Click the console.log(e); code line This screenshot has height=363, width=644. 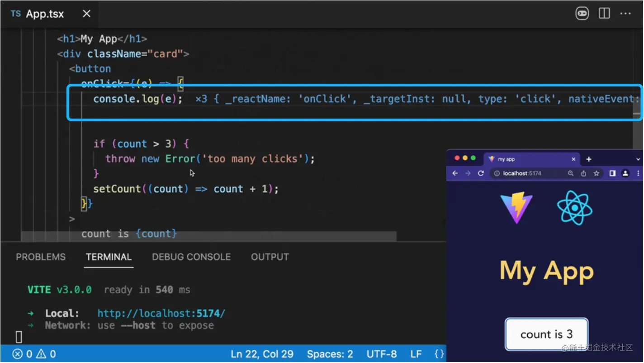[137, 99]
